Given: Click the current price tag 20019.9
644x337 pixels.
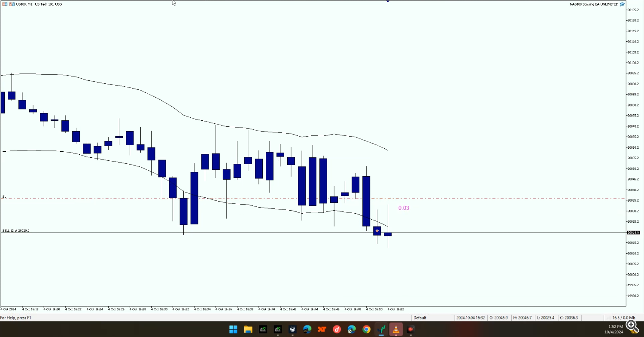Looking at the screenshot, I should [x=633, y=233].
